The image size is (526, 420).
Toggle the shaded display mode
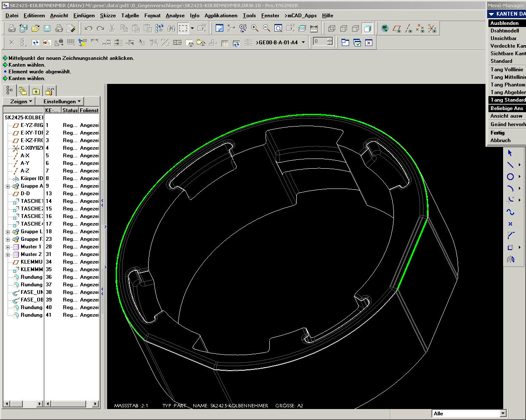click(x=367, y=28)
